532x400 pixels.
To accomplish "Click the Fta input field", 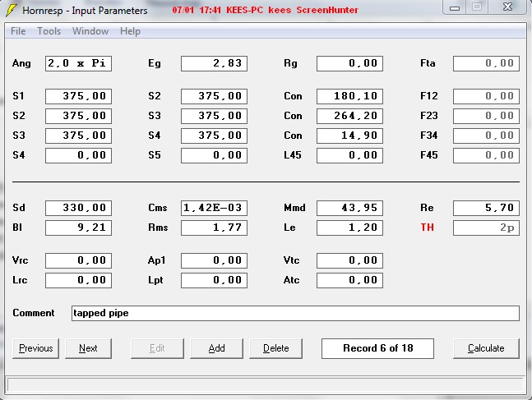I will [x=486, y=64].
